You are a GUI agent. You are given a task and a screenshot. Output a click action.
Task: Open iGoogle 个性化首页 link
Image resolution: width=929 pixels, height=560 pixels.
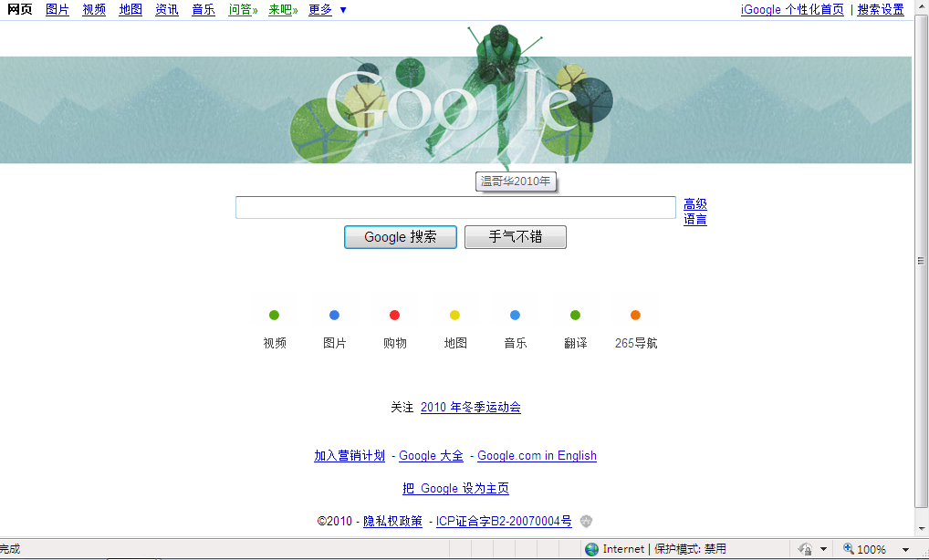pos(792,9)
